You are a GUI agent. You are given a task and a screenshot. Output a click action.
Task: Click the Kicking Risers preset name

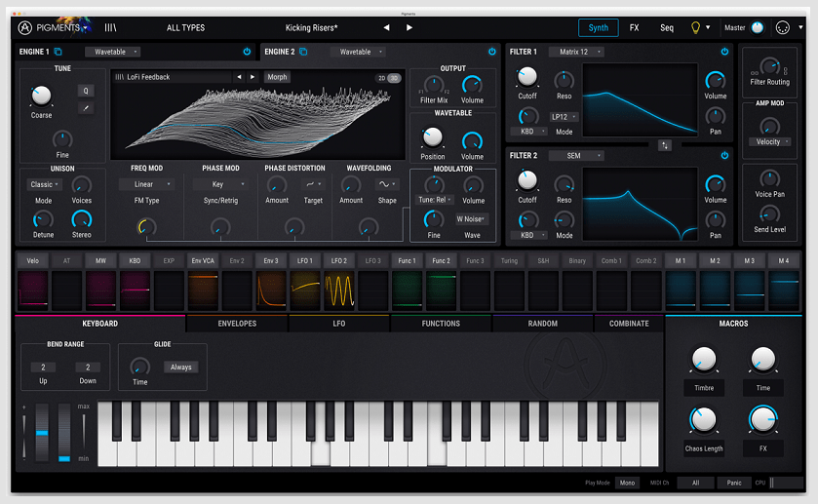pyautogui.click(x=311, y=27)
